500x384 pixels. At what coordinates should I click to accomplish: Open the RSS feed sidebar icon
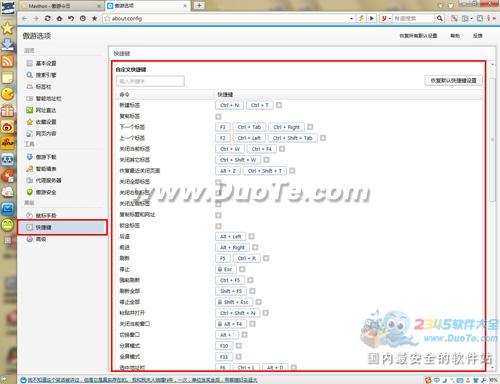7,61
